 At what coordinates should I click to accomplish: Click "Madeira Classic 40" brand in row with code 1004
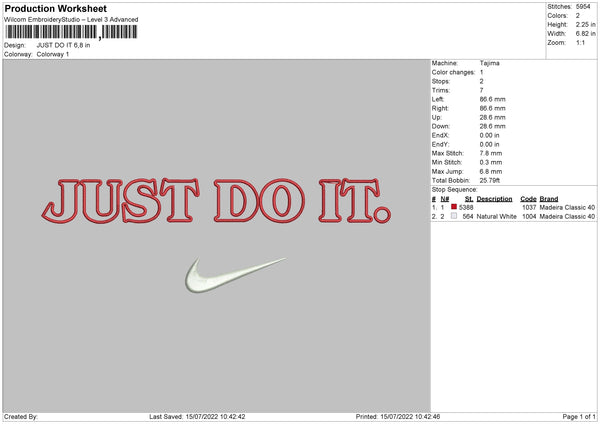click(x=567, y=217)
